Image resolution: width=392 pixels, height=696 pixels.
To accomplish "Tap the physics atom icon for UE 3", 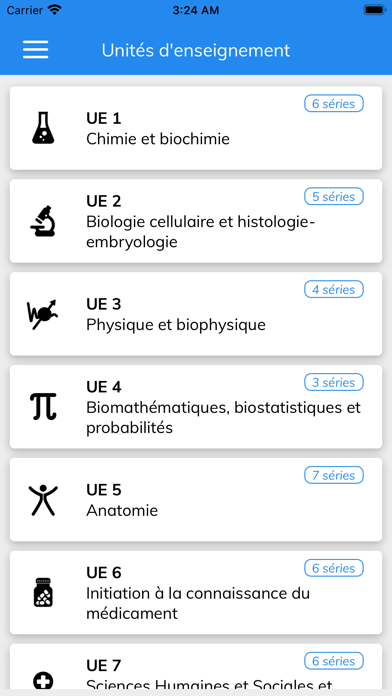I will [43, 314].
